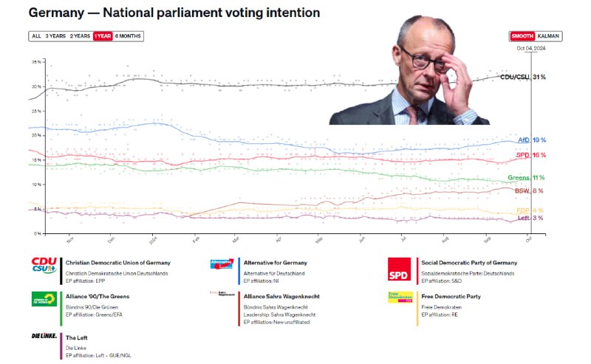The height and width of the screenshot is (364, 591).
Task: Click the AfD 19% line label
Action: coord(532,140)
